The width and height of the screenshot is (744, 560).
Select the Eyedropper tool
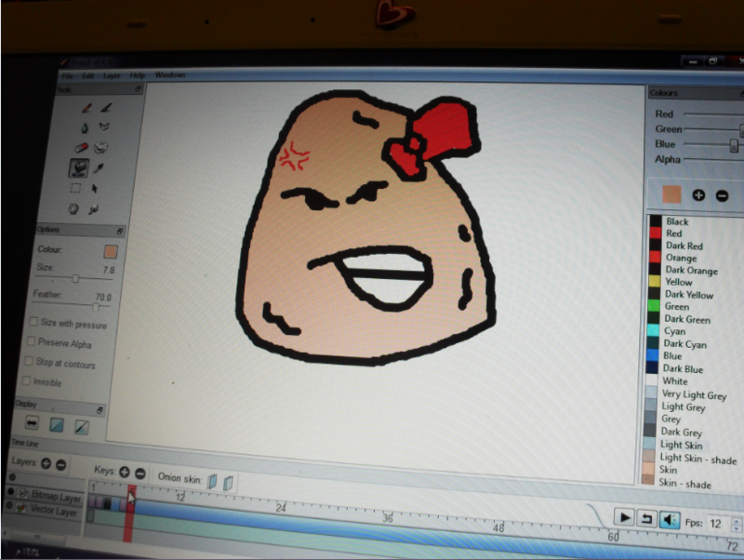(x=99, y=168)
